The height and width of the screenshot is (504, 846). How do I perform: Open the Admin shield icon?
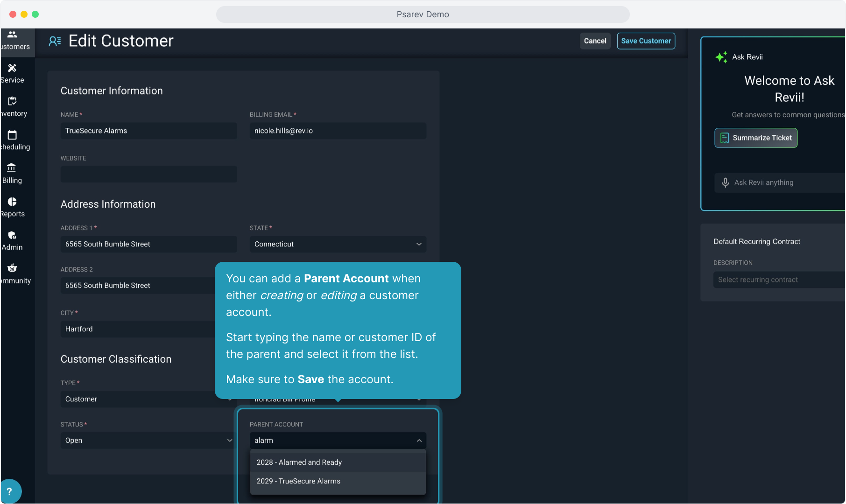click(x=12, y=235)
